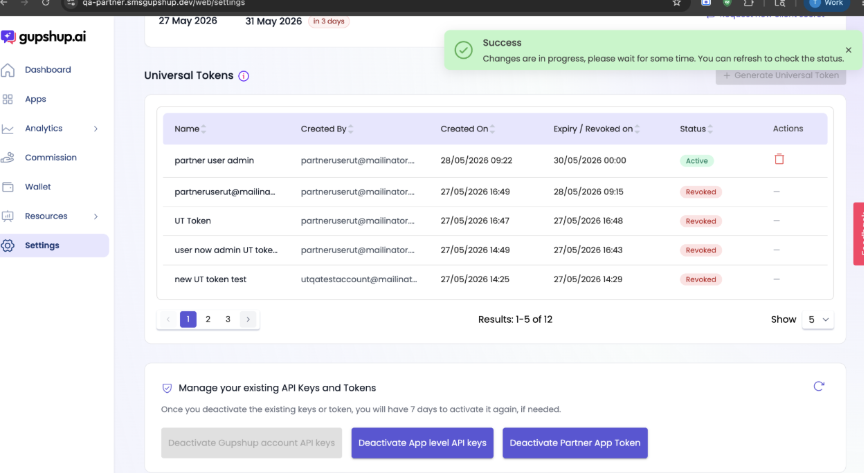Sort the table by Name
Screen dimensions: 868x473
pos(204,129)
